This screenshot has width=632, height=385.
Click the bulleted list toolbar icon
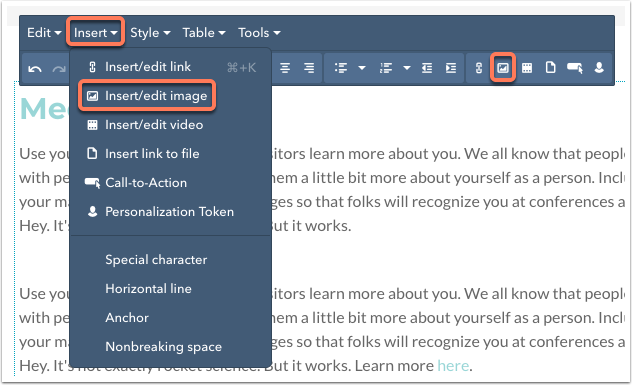(341, 68)
